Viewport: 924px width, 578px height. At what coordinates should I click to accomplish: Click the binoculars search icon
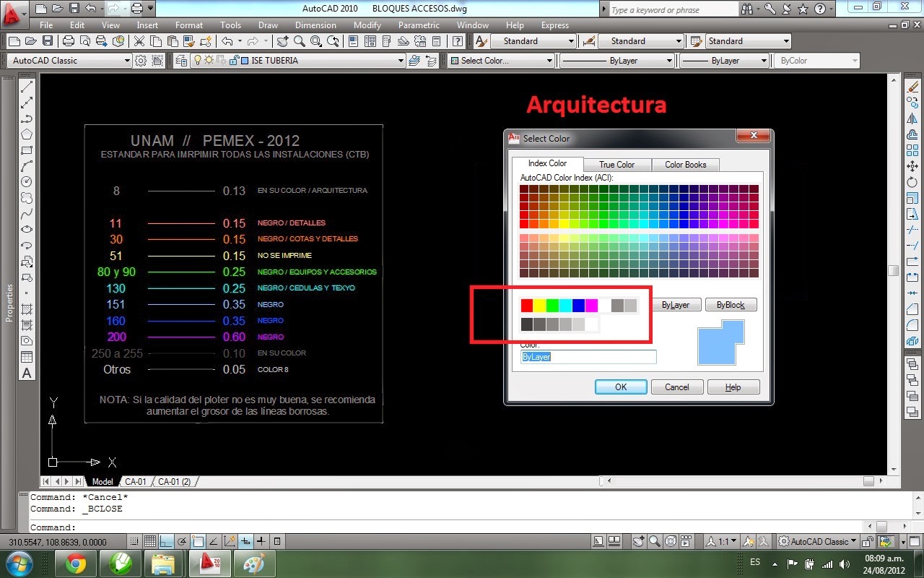coord(749,10)
